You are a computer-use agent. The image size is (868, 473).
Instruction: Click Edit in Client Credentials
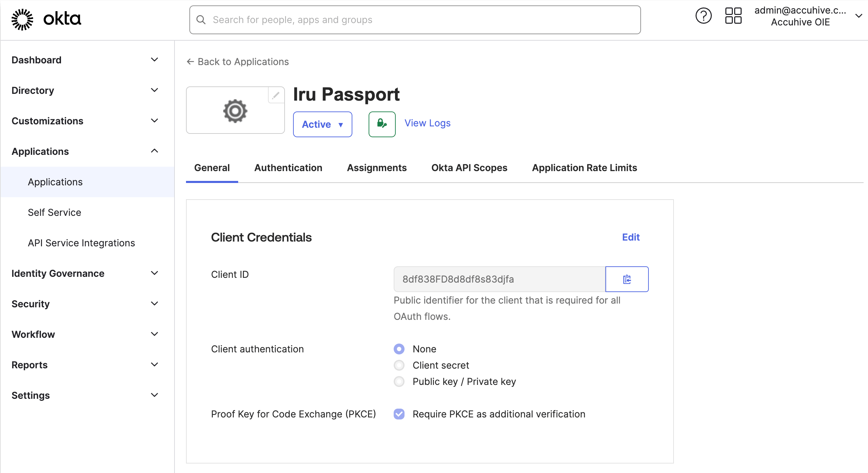[x=631, y=237]
